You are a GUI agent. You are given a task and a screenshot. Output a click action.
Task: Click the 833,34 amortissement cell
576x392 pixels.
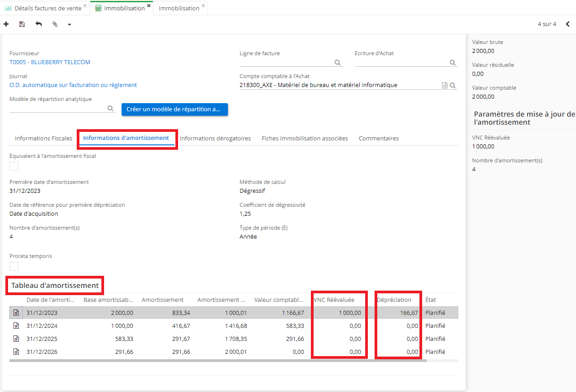click(181, 313)
